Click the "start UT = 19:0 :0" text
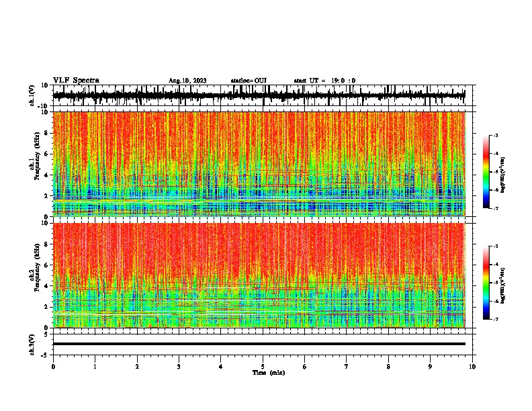The width and height of the screenshot is (532, 411). click(x=324, y=81)
